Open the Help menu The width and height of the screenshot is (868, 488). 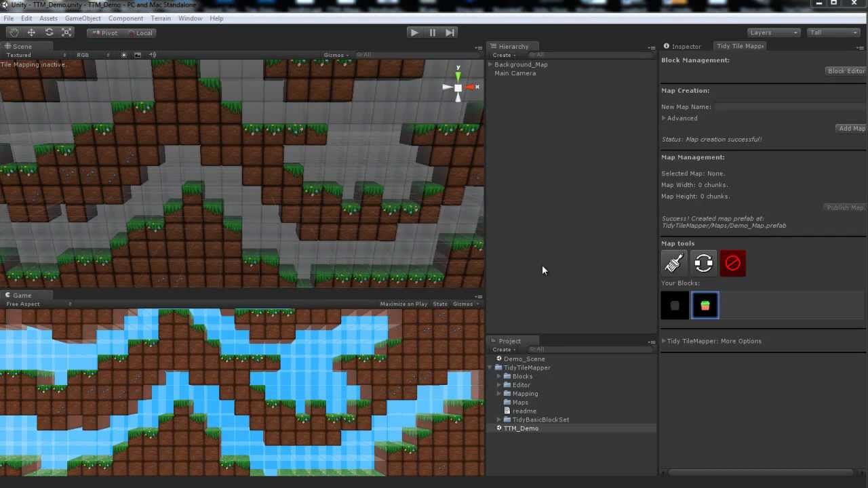(x=216, y=18)
